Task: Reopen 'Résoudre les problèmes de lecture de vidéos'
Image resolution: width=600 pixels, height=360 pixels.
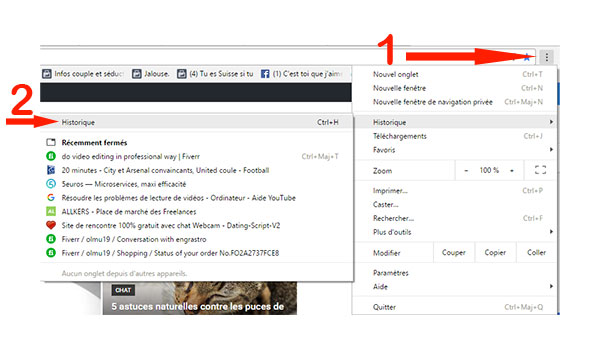Action: click(x=197, y=198)
